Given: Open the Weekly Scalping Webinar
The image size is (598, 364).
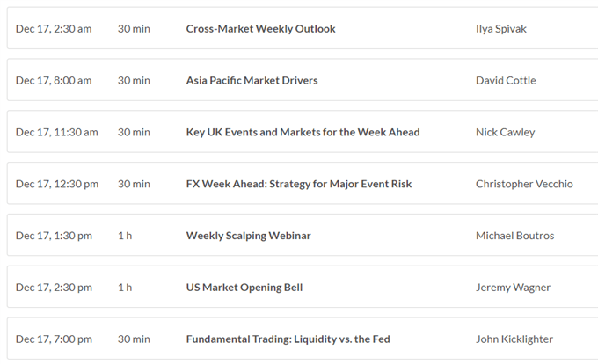Looking at the screenshot, I should (248, 236).
